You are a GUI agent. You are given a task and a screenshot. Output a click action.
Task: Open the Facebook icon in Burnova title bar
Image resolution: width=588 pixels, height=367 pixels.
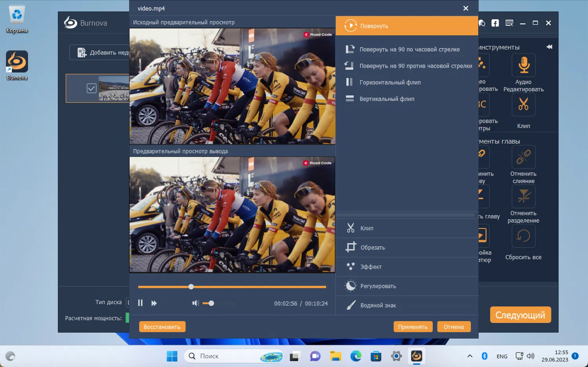495,23
